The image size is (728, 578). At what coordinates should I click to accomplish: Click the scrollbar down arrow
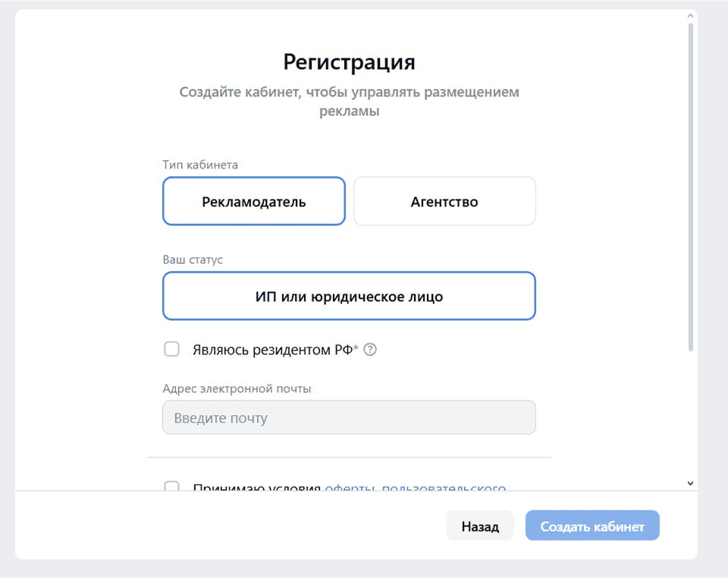689,482
